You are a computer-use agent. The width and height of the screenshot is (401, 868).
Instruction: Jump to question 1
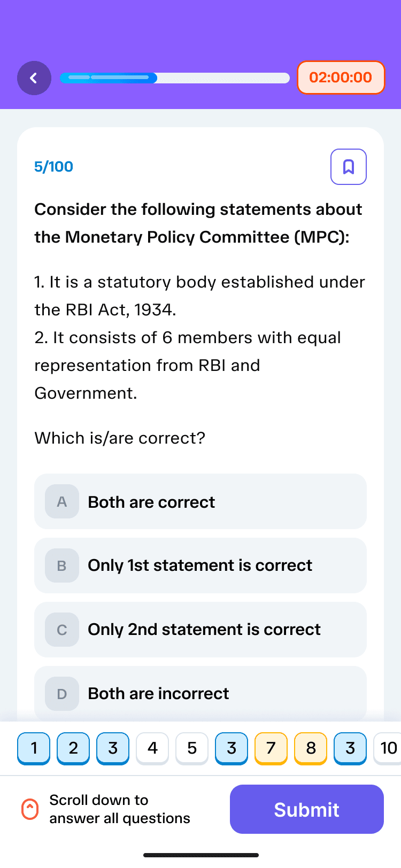click(x=34, y=748)
